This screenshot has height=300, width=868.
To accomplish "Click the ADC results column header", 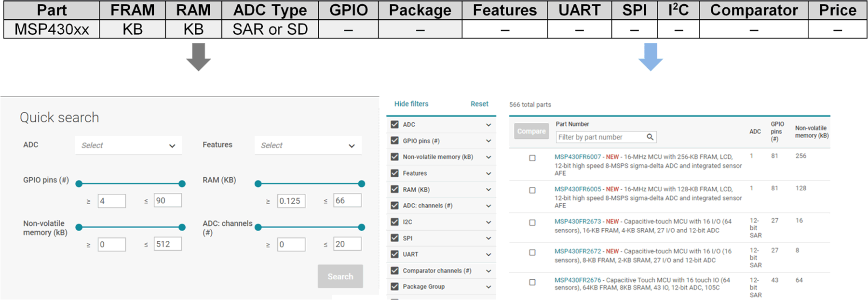I will pos(755,131).
